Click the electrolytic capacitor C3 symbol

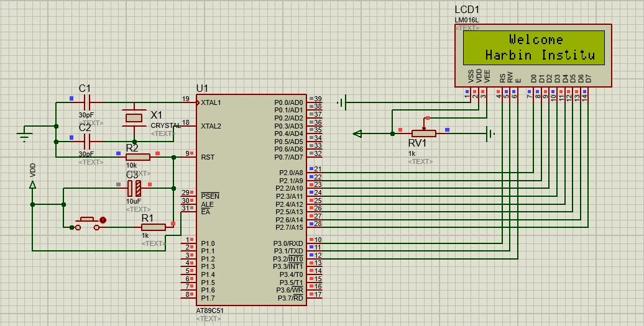click(134, 188)
